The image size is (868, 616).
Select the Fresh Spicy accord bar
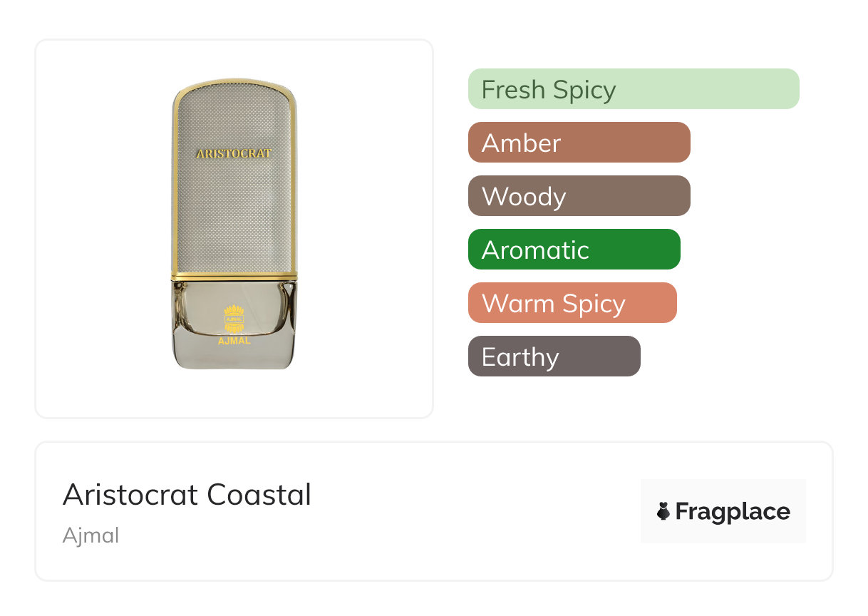click(x=633, y=89)
